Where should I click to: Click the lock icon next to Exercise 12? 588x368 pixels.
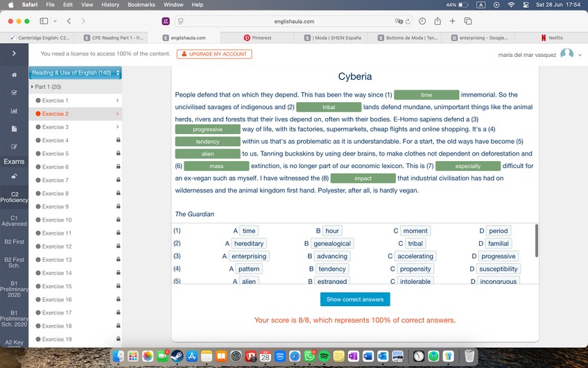[x=118, y=246]
